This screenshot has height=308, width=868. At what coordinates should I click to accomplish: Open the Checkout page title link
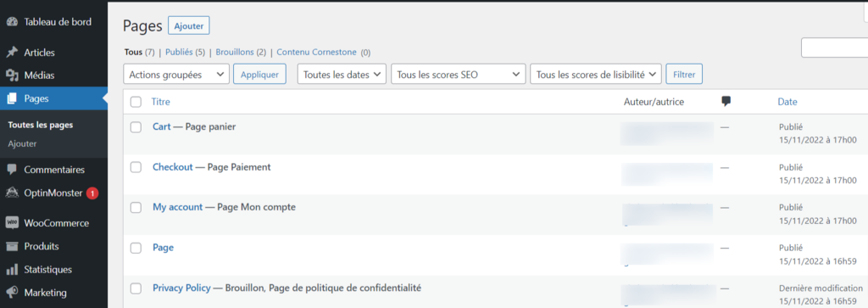click(173, 167)
